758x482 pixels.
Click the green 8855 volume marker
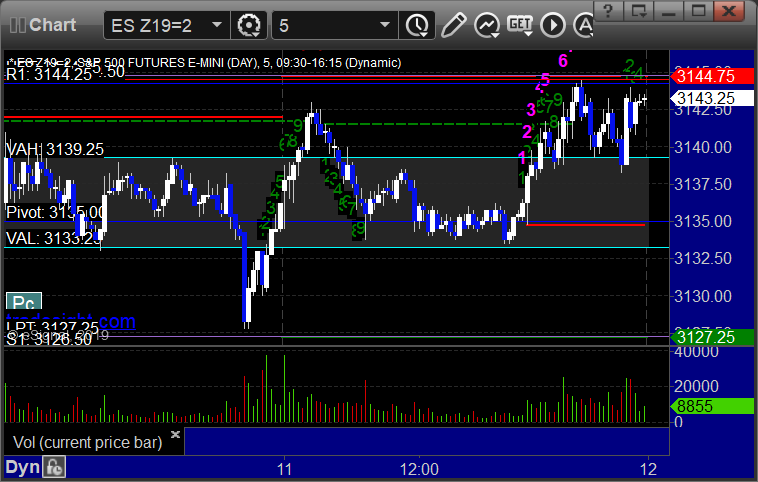[x=712, y=406]
